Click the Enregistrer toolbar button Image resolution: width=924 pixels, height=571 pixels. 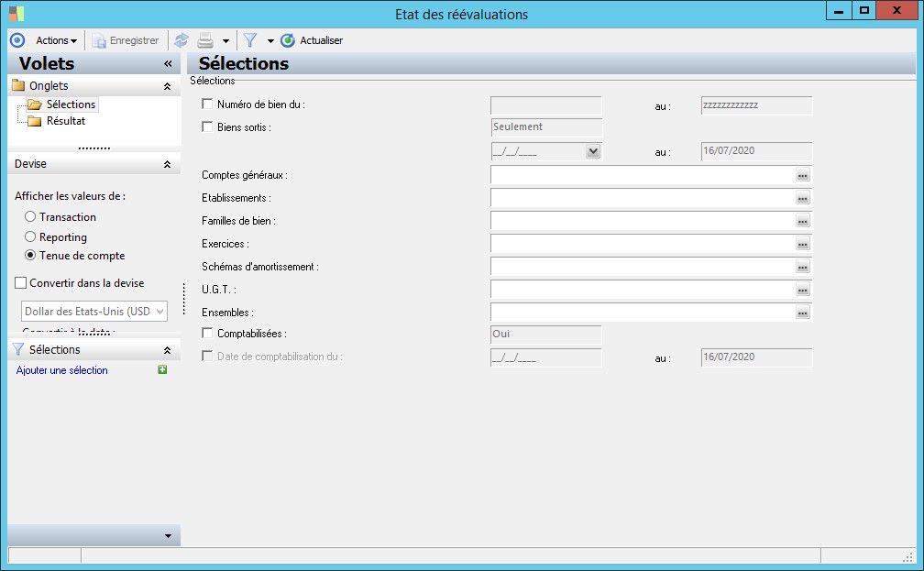126,40
